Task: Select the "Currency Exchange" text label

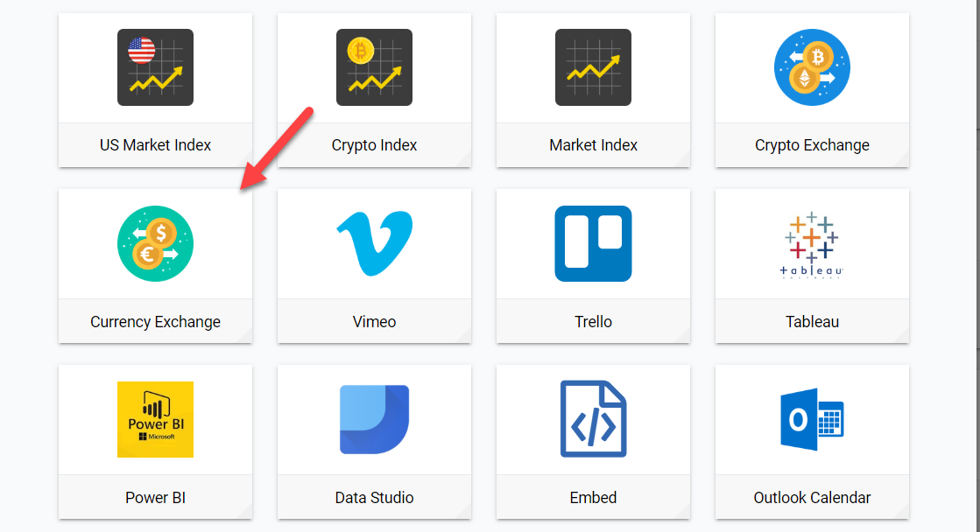Action: pos(155,322)
